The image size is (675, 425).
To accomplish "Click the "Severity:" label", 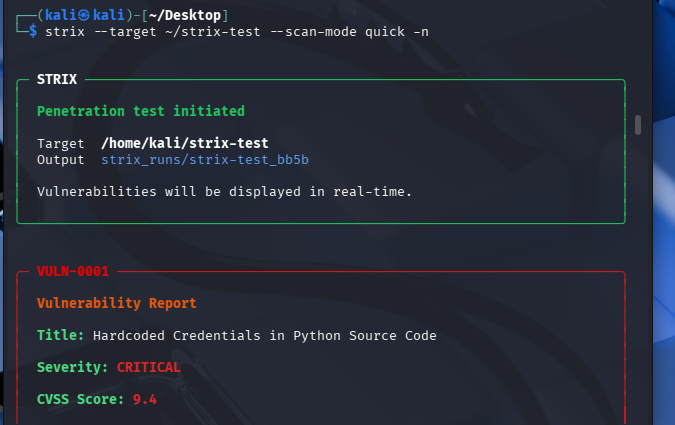I will 72,367.
